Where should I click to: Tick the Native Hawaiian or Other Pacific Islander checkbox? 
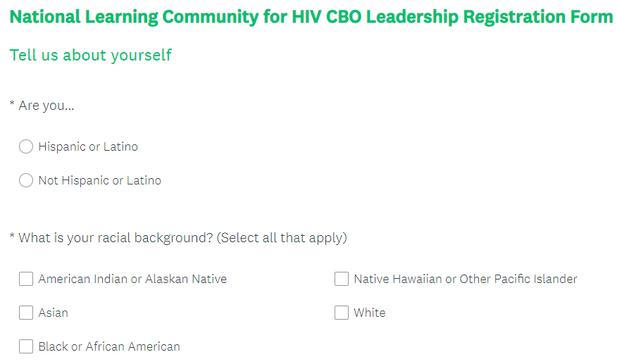tap(342, 279)
